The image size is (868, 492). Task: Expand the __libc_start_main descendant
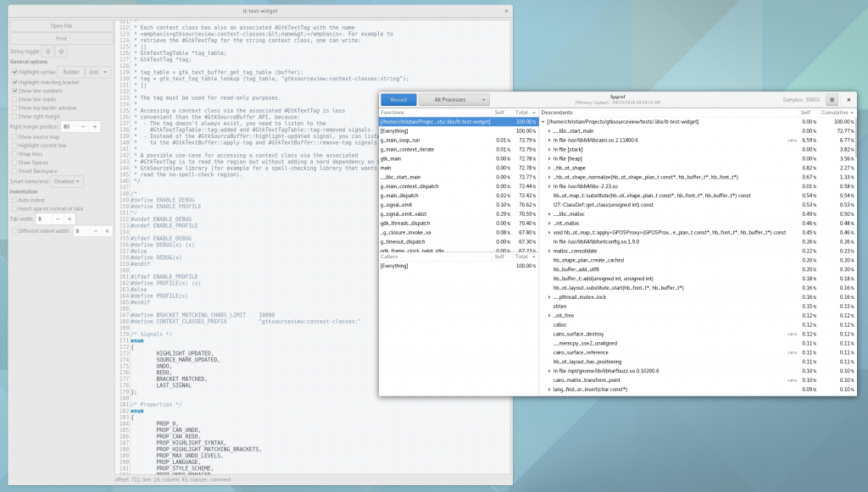pos(549,131)
